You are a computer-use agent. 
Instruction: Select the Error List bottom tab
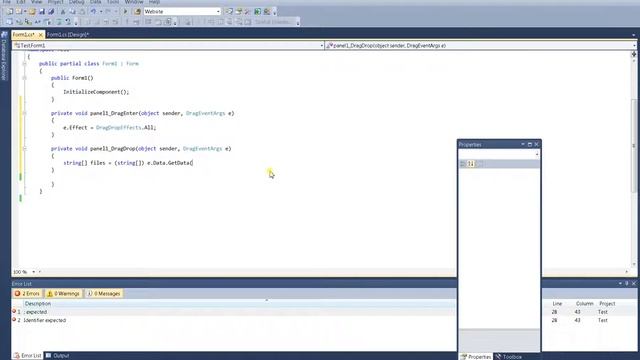27,356
